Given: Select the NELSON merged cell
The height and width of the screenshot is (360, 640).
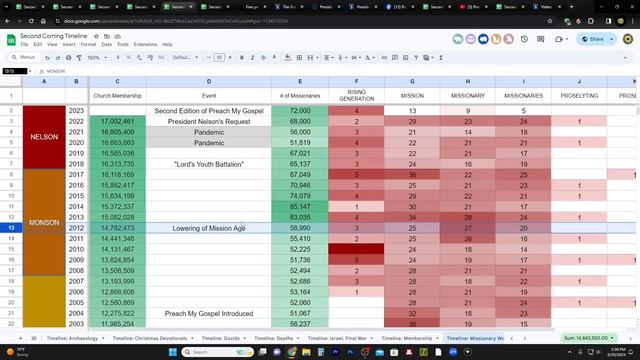Looking at the screenshot, I should (44, 137).
